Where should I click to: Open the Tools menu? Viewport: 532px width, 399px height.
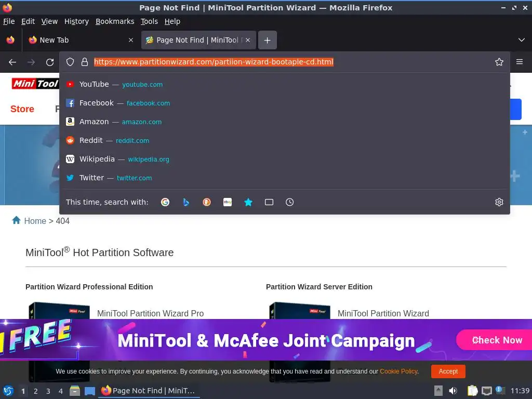(x=149, y=21)
